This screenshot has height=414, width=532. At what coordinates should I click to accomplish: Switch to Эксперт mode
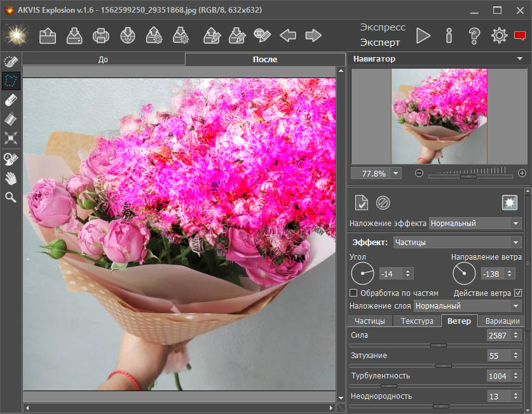380,43
